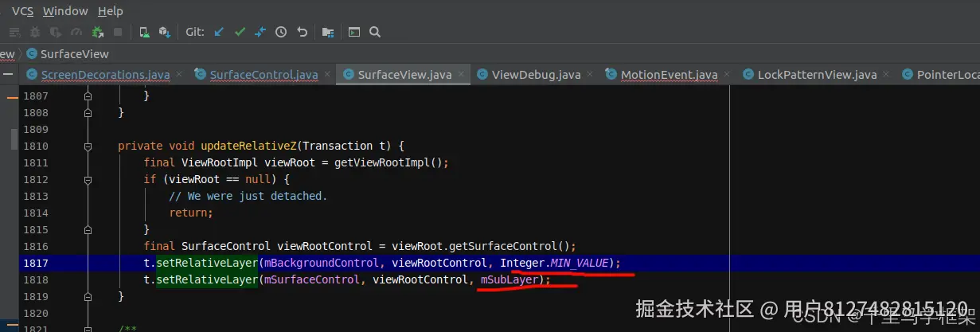Click Git Rollback undo arrow

pyautogui.click(x=302, y=33)
